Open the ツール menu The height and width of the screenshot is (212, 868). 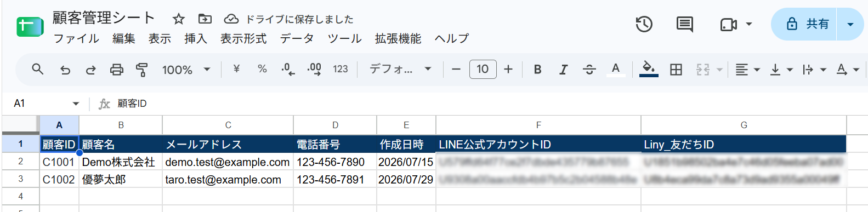click(x=345, y=38)
